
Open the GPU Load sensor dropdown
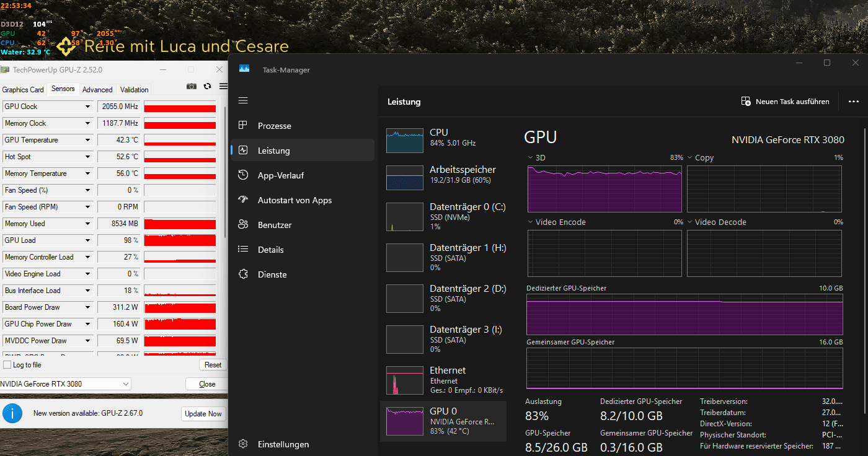(87, 240)
